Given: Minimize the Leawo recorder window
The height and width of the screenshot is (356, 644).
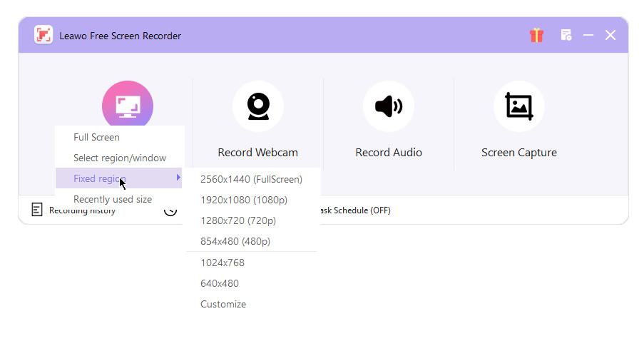Looking at the screenshot, I should click(588, 35).
